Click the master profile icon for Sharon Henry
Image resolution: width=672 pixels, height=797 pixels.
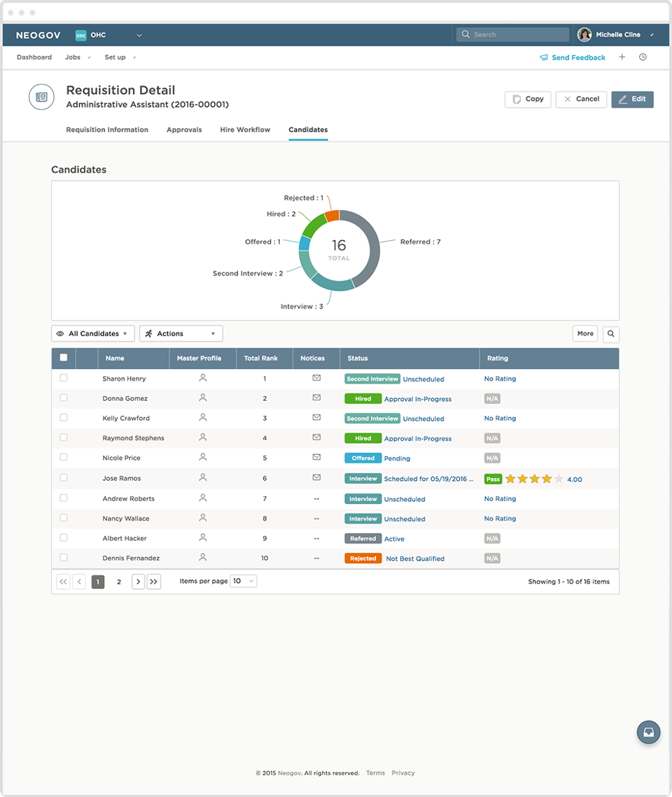tap(202, 378)
